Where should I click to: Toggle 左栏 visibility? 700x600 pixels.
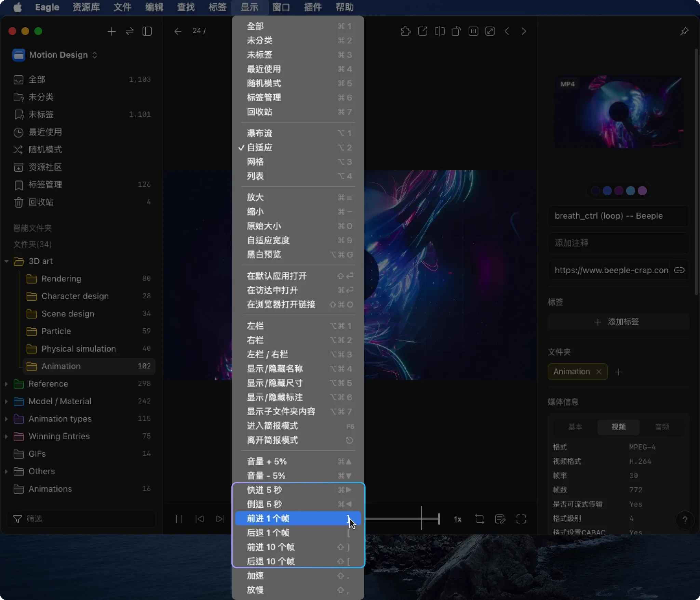pyautogui.click(x=298, y=326)
